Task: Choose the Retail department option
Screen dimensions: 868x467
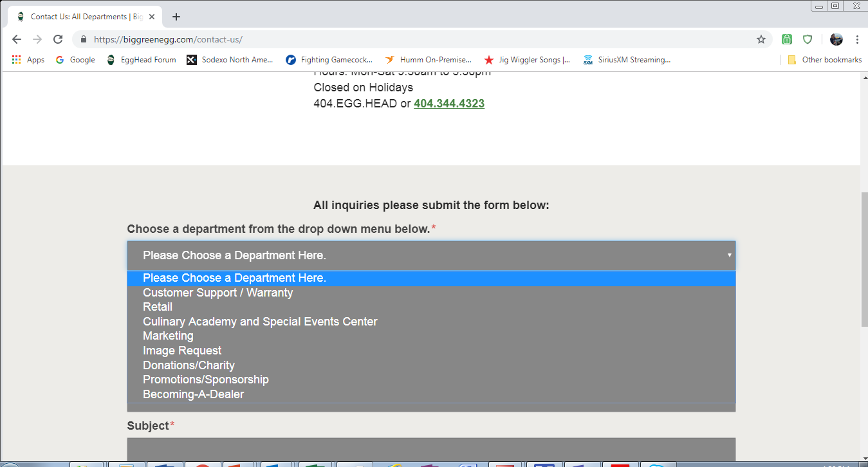Action: click(431, 307)
